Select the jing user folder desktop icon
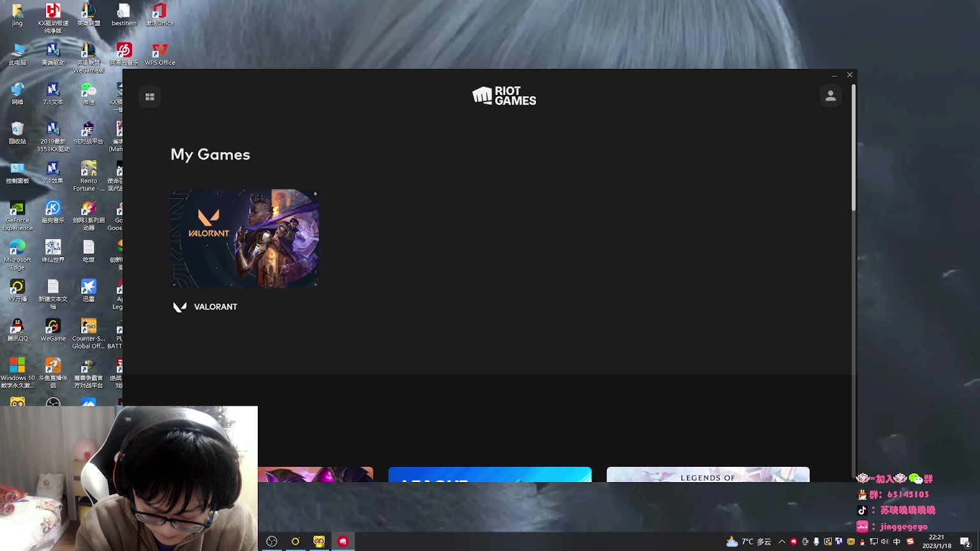Image resolution: width=980 pixels, height=551 pixels. (17, 15)
